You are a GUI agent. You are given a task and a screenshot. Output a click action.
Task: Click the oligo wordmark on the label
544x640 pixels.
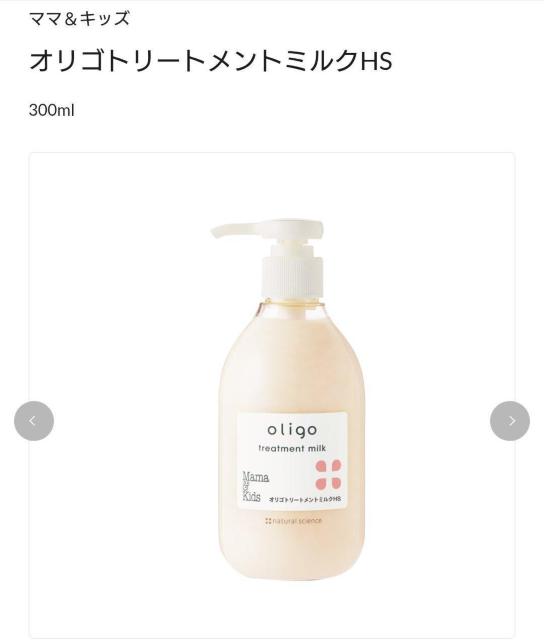pos(292,430)
